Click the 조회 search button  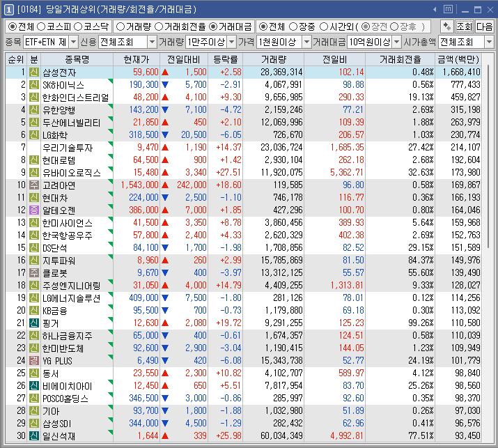464,26
